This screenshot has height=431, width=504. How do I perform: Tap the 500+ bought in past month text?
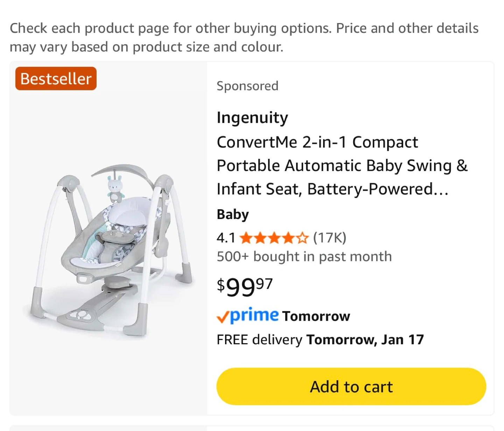tap(304, 257)
